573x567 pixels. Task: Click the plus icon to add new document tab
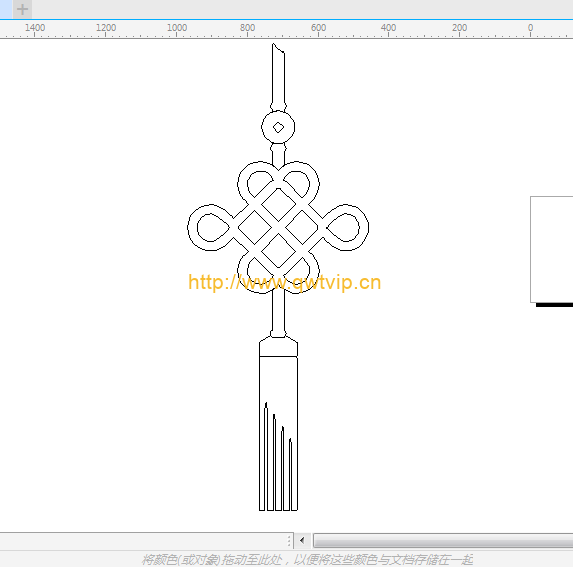pos(22,9)
